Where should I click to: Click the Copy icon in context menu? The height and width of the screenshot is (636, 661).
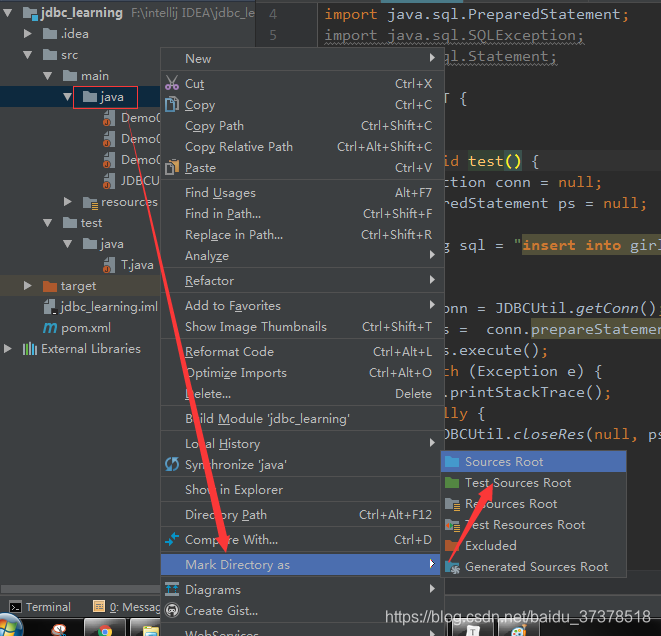tap(172, 104)
